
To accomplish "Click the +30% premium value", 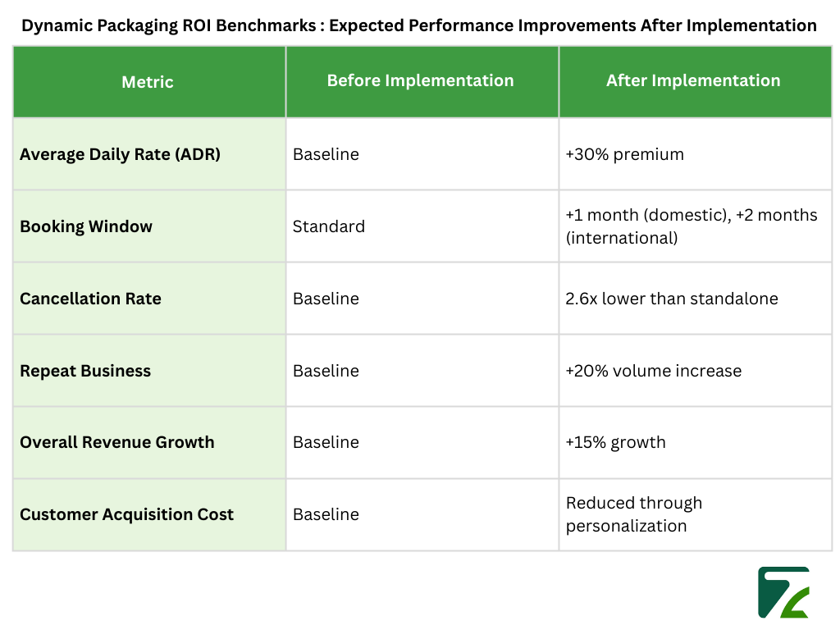I will coord(624,154).
